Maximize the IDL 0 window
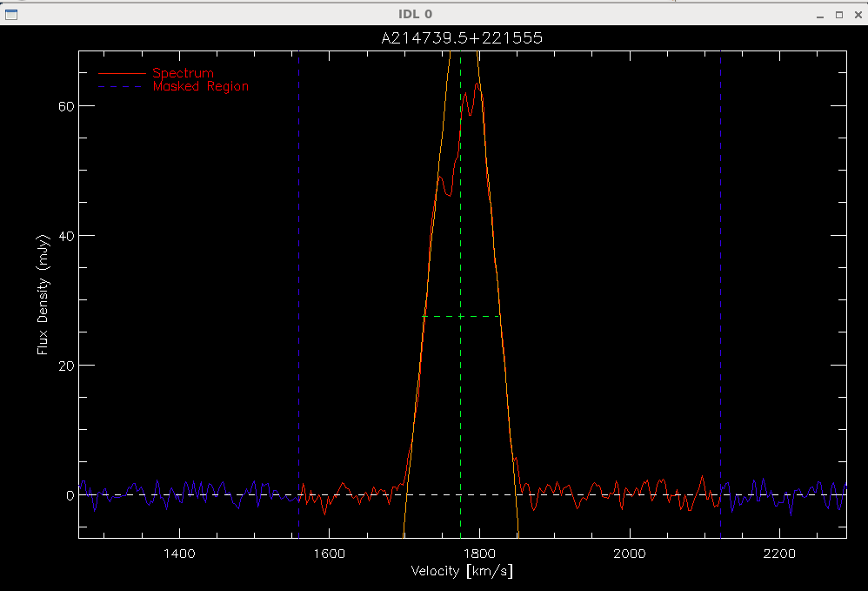868x591 pixels. pyautogui.click(x=839, y=15)
